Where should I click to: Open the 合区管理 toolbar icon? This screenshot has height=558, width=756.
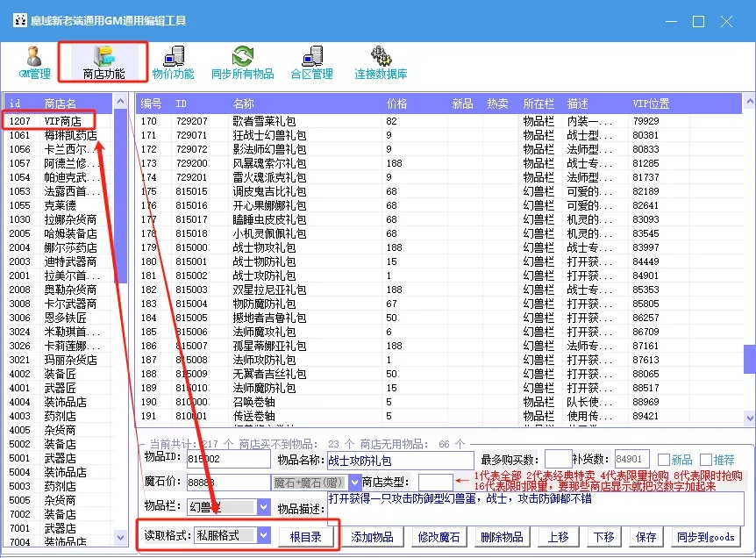[312, 63]
